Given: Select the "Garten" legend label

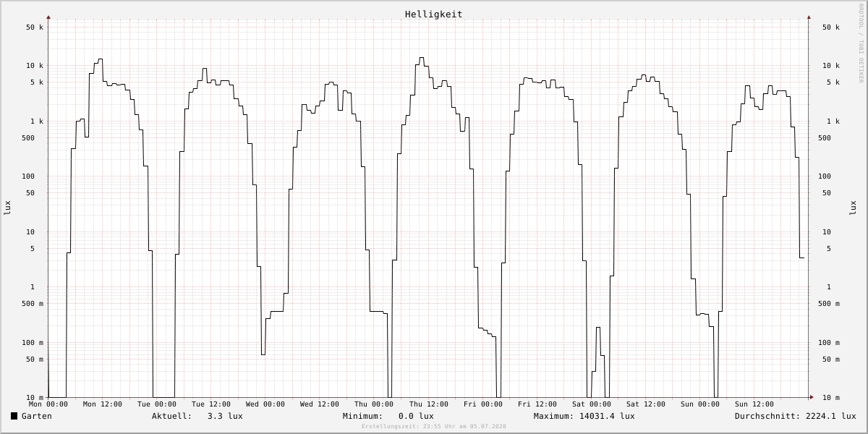Looking at the screenshot, I should [37, 416].
